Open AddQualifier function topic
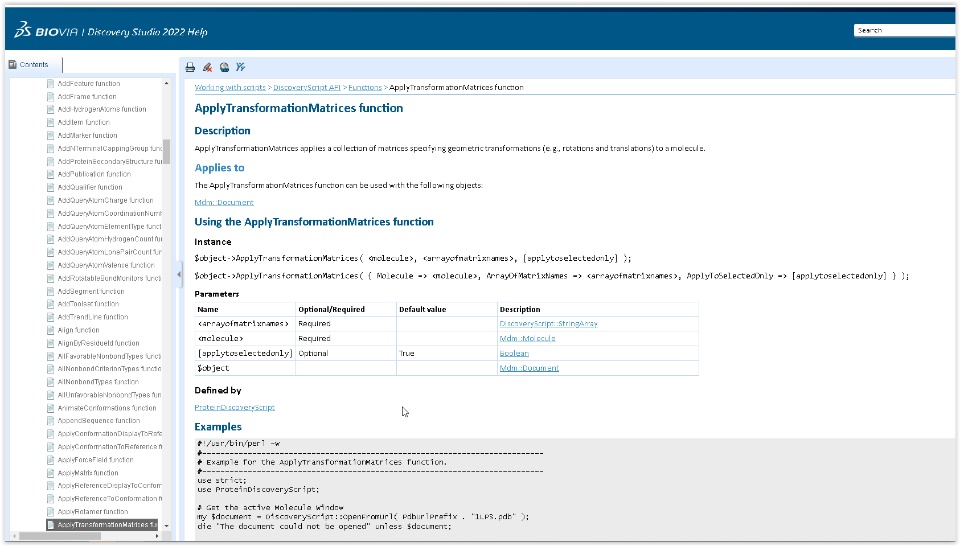The height and width of the screenshot is (546, 960). pyautogui.click(x=89, y=187)
